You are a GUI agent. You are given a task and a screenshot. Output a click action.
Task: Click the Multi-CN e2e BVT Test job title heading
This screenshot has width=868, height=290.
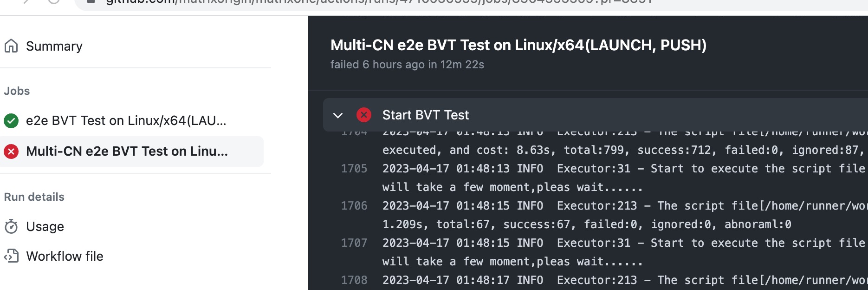pos(518,45)
